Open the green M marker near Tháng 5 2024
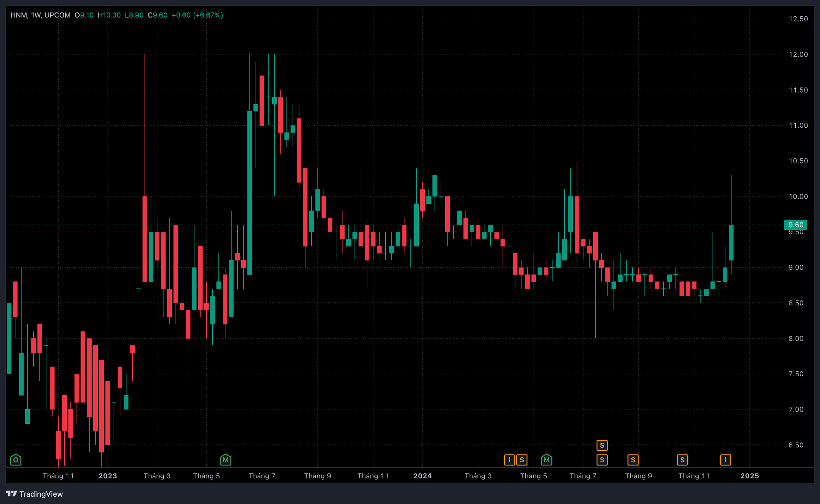This screenshot has height=504, width=820. pos(546,460)
